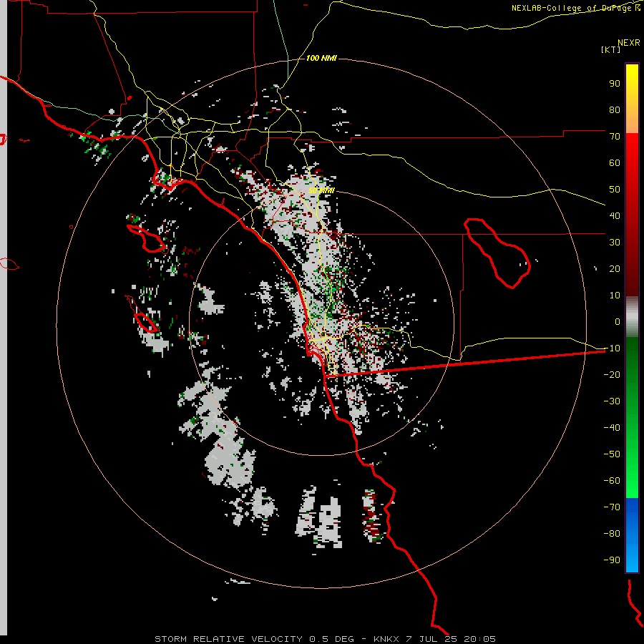Click the 0 value on the velocity scale
Image resolution: width=644 pixels, height=644 pixels.
tap(618, 321)
